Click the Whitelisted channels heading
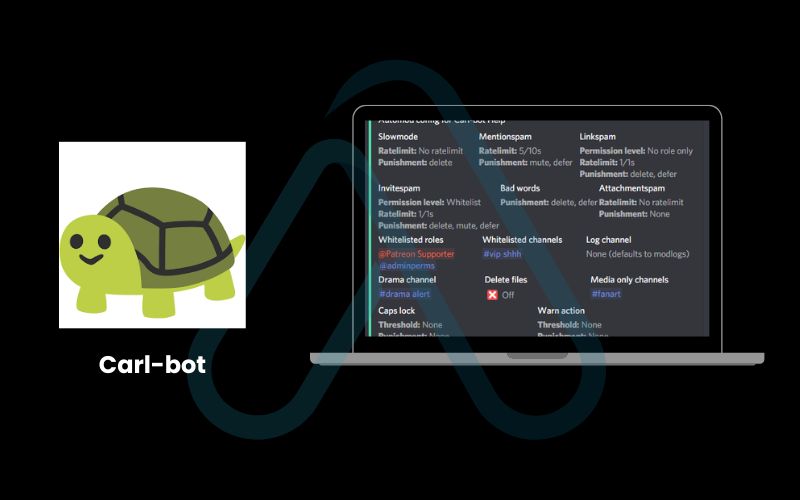 point(522,240)
